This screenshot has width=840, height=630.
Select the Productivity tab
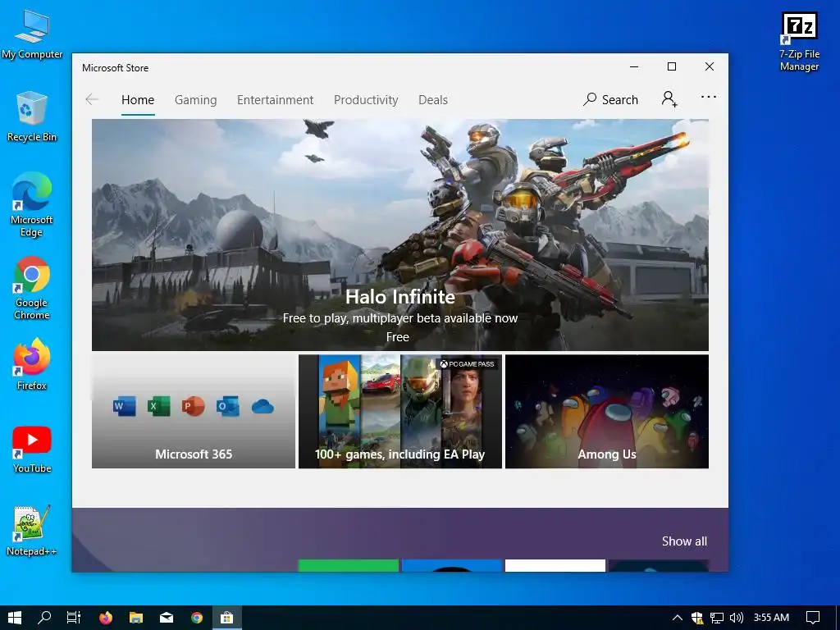366,99
